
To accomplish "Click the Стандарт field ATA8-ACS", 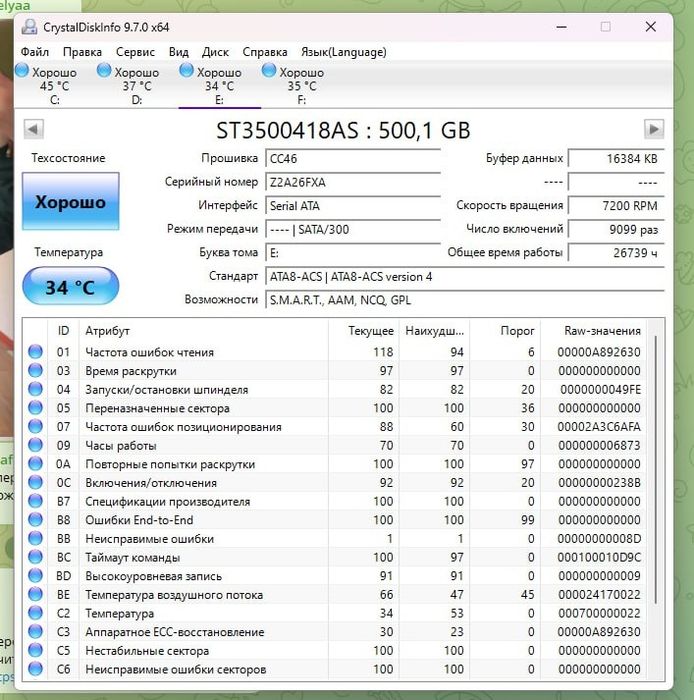I will pos(465,277).
